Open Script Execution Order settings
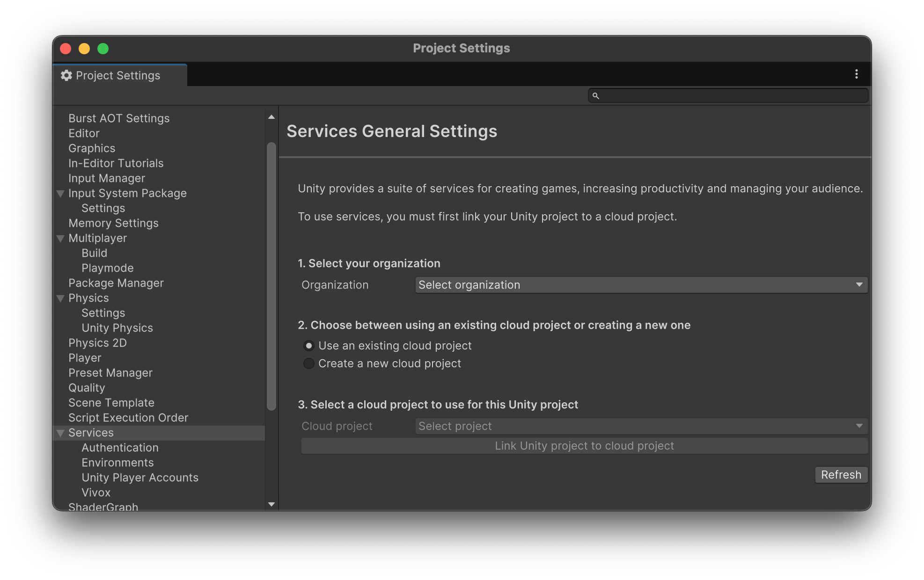Screen dimensions: 924x580 128,418
